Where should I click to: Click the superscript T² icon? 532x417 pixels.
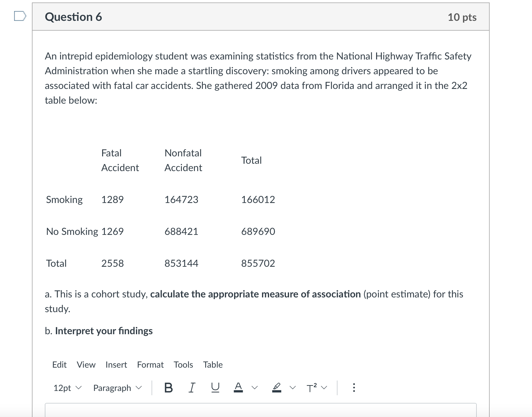tap(312, 388)
